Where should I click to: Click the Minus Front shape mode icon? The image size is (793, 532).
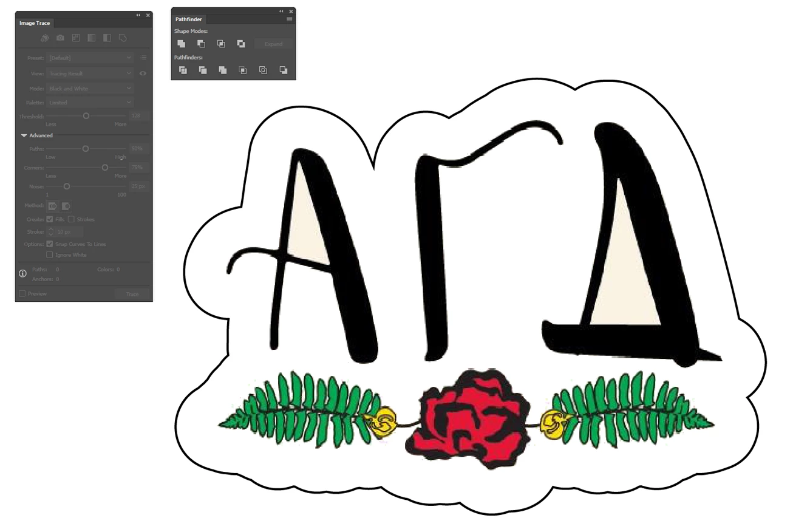point(201,44)
